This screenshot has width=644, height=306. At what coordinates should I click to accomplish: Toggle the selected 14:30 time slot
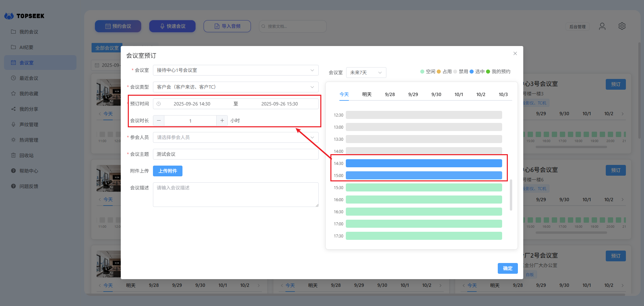coord(424,164)
